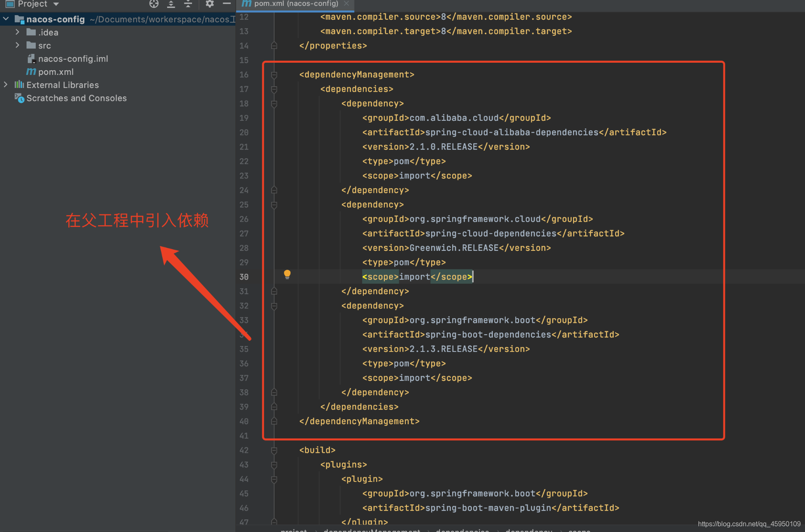805x532 pixels.
Task: Click the <build> tag on line 42
Action: (317, 450)
